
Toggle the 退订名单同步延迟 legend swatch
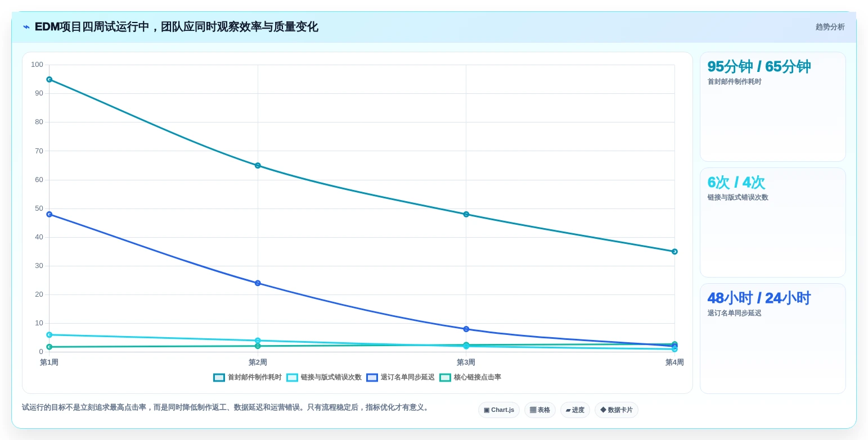pyautogui.click(x=372, y=378)
